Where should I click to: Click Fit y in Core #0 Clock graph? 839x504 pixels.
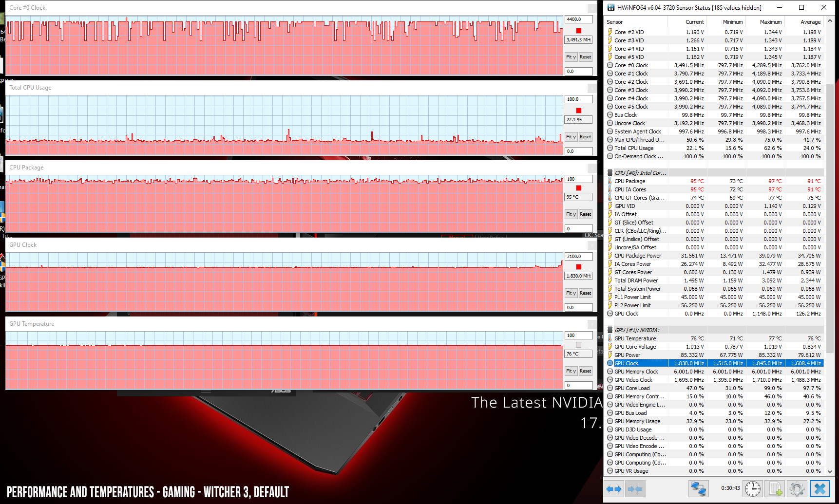[571, 57]
